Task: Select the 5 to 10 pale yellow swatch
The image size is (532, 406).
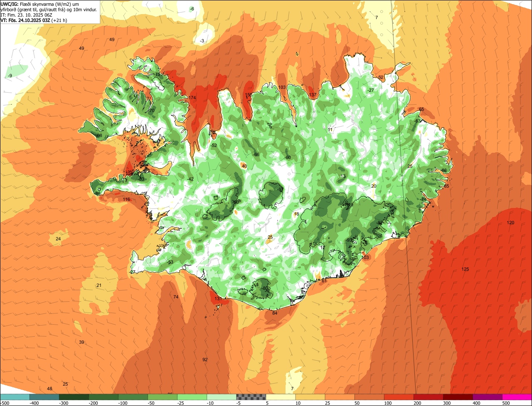Action: [281, 397]
